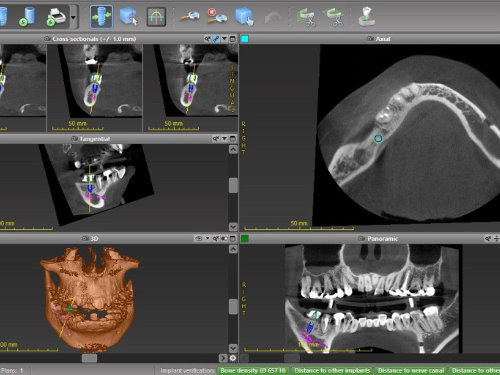Image resolution: width=500 pixels, height=375 pixels.
Task: Maximize the Tangential panel
Action: click(x=233, y=139)
